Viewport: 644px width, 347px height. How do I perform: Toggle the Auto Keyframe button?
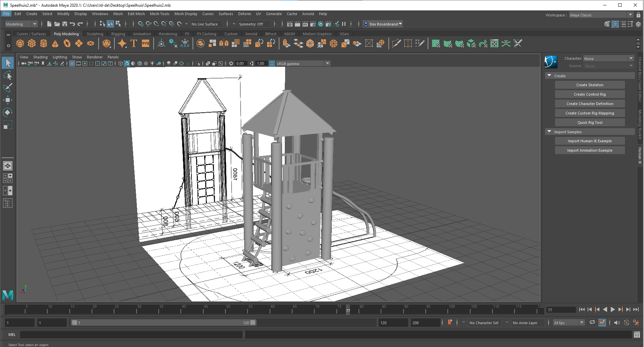626,323
